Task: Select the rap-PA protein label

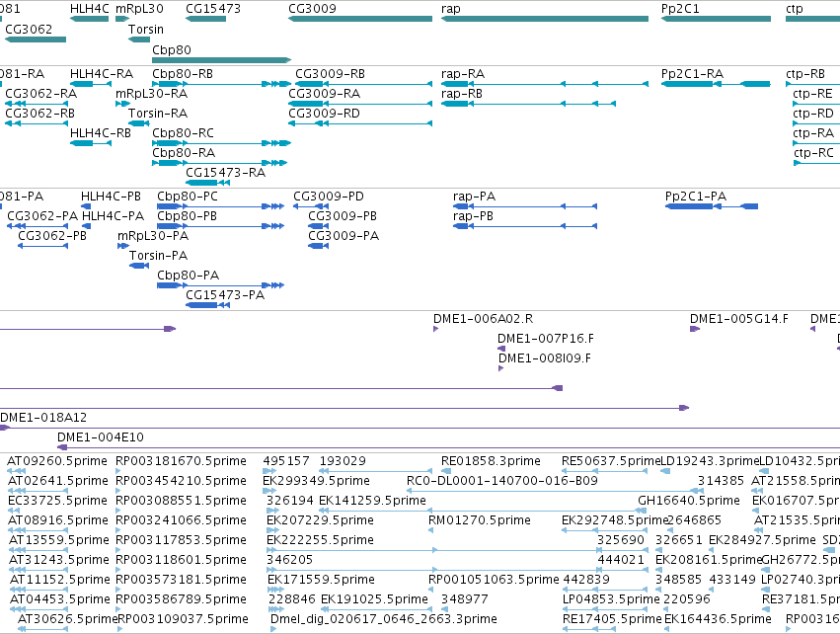Action: click(x=474, y=197)
